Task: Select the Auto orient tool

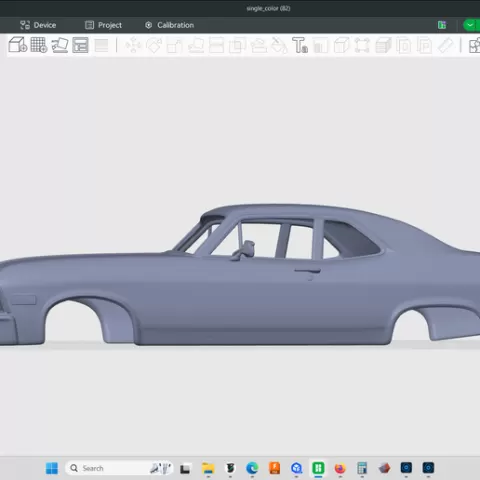Action: click(x=60, y=45)
